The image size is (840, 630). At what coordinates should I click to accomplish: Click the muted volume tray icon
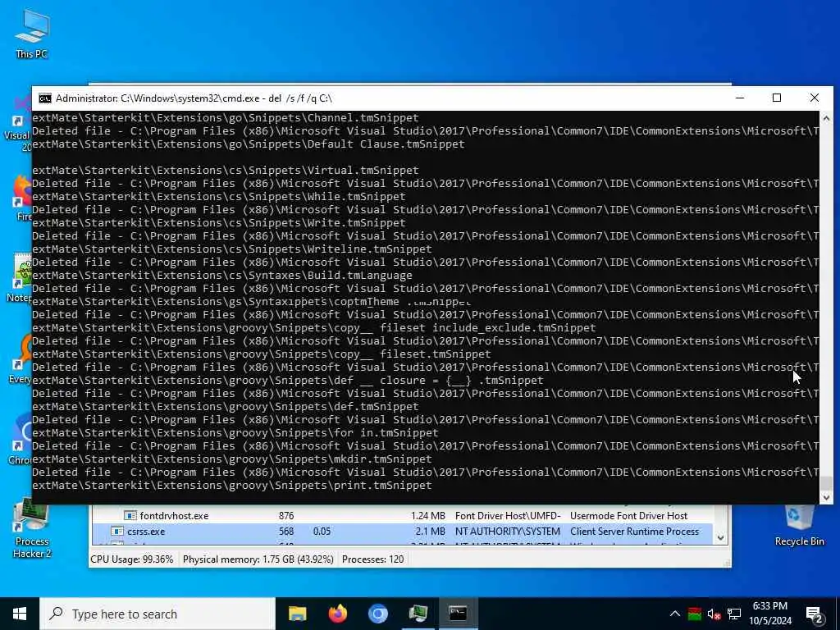tap(714, 614)
